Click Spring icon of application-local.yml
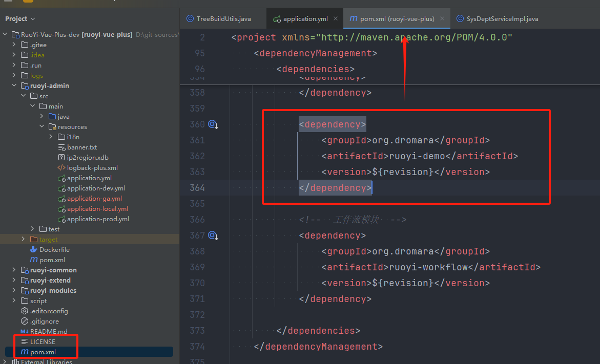This screenshot has height=364, width=600. click(61, 209)
